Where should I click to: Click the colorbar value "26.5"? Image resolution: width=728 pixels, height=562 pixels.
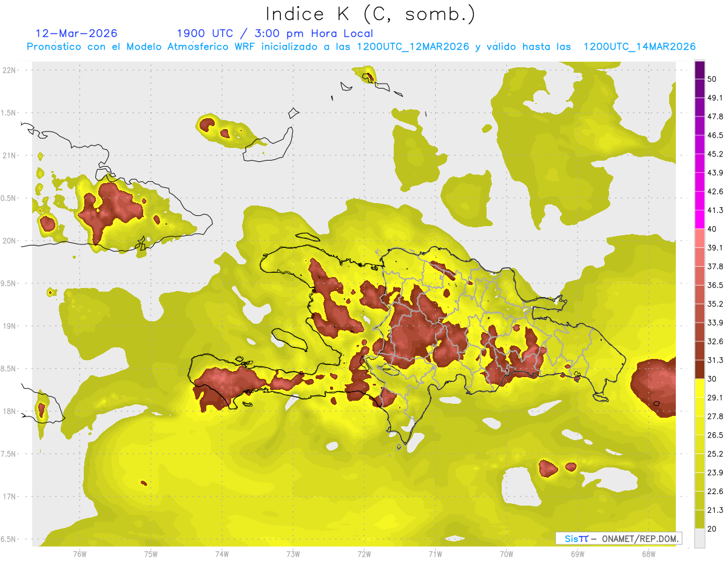point(715,435)
